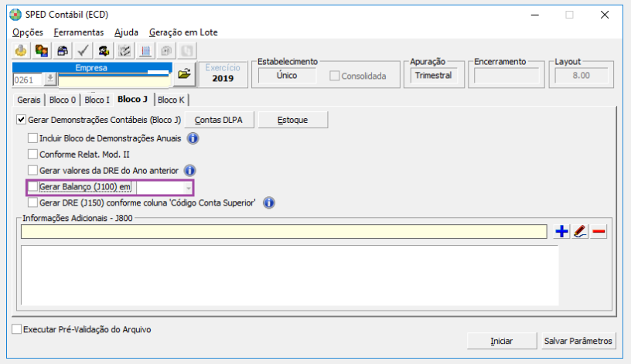This screenshot has width=631, height=364.
Task: Click the blue notebook page toolbar icon
Action: (145, 51)
